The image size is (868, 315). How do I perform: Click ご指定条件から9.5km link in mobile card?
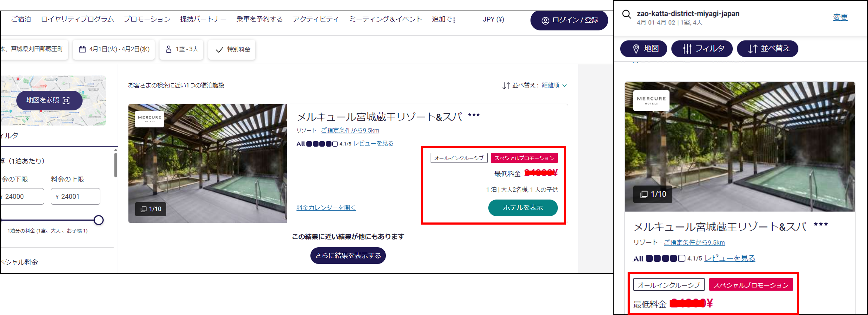click(x=694, y=242)
